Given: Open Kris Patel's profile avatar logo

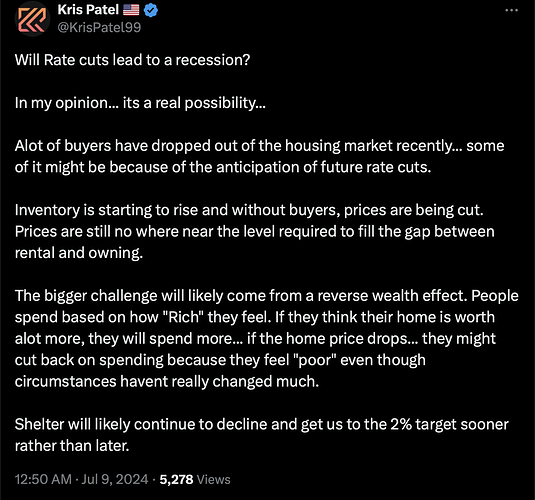Looking at the screenshot, I should 32,20.
